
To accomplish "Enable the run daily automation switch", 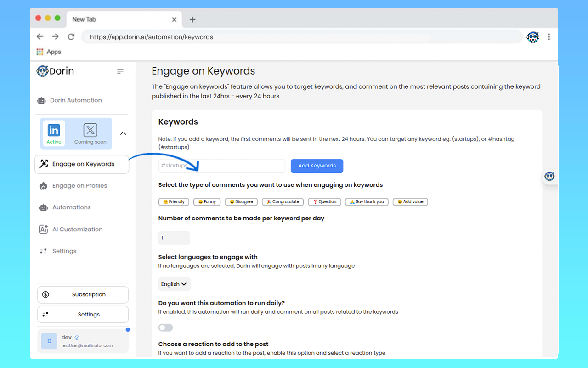I will [165, 328].
